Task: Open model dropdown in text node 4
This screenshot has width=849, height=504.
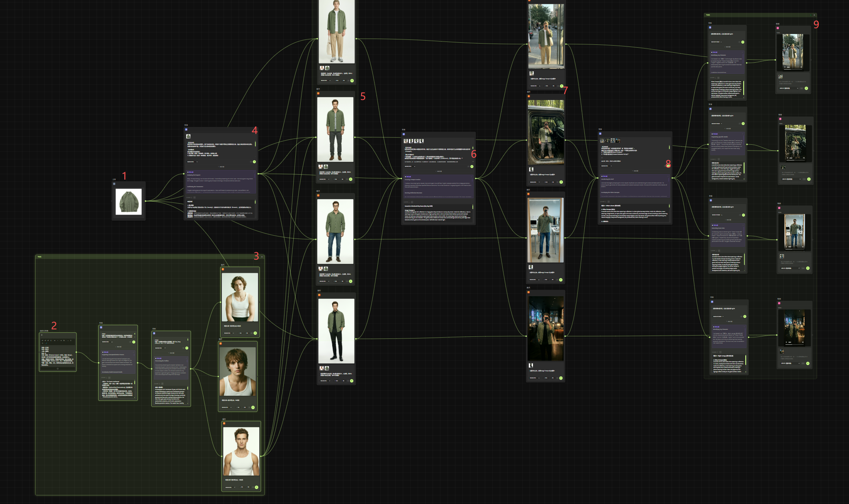Action: (192, 162)
